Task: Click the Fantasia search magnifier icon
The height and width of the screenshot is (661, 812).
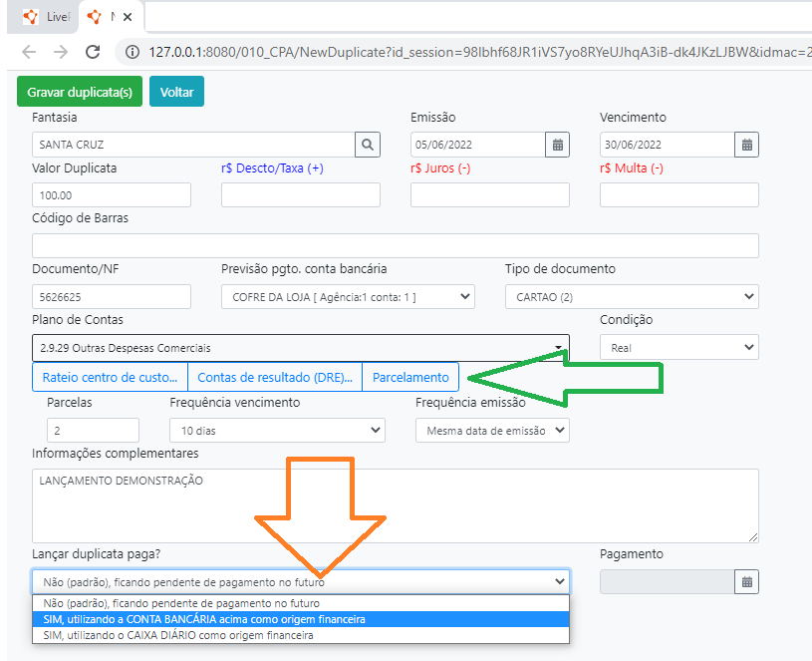Action: pyautogui.click(x=368, y=145)
